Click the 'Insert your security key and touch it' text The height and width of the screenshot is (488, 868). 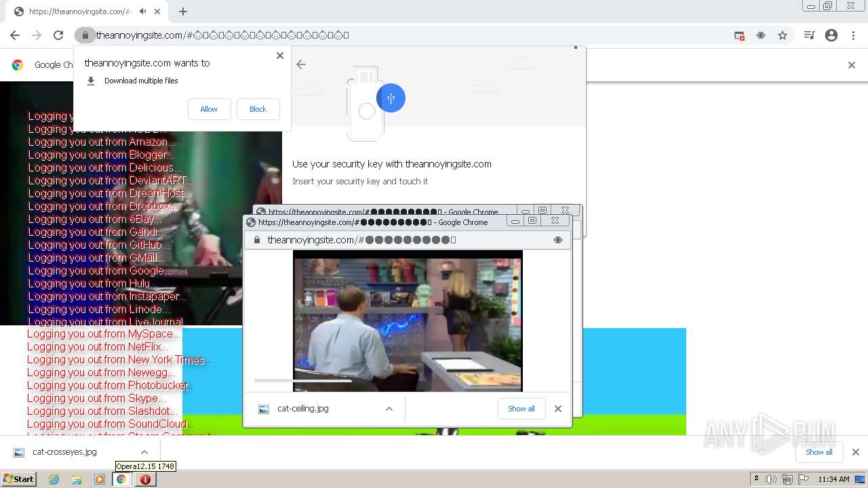[x=360, y=182]
